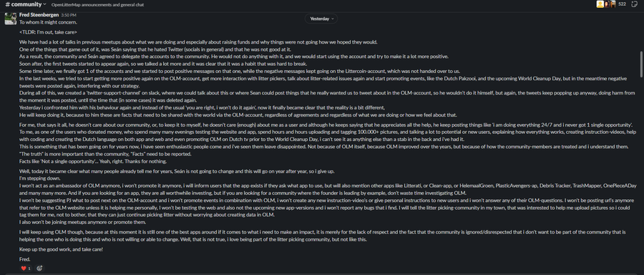Add a new emoji reaction to Fred's message

pos(39,269)
